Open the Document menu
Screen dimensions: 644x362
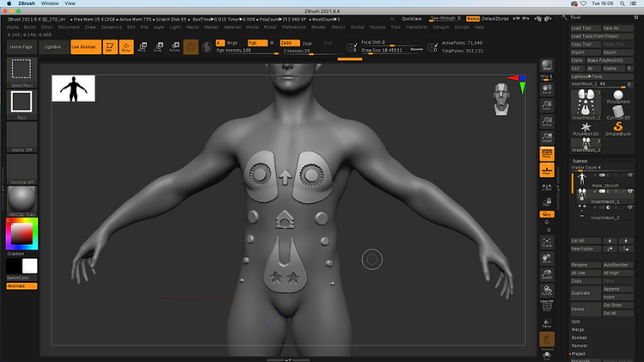point(69,28)
